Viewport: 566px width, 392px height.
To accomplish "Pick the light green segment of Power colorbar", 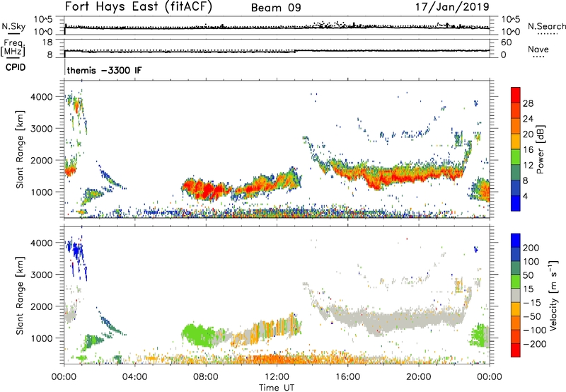I will [x=516, y=157].
